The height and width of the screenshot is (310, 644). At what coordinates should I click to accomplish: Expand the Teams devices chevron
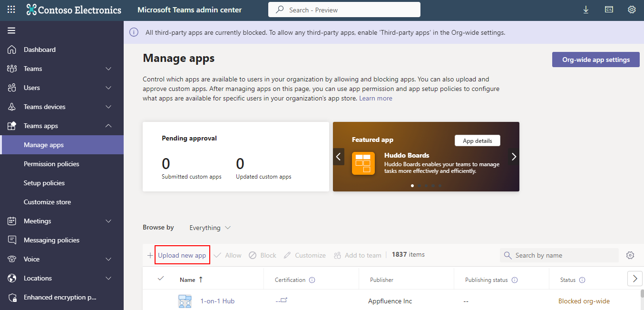pos(108,107)
